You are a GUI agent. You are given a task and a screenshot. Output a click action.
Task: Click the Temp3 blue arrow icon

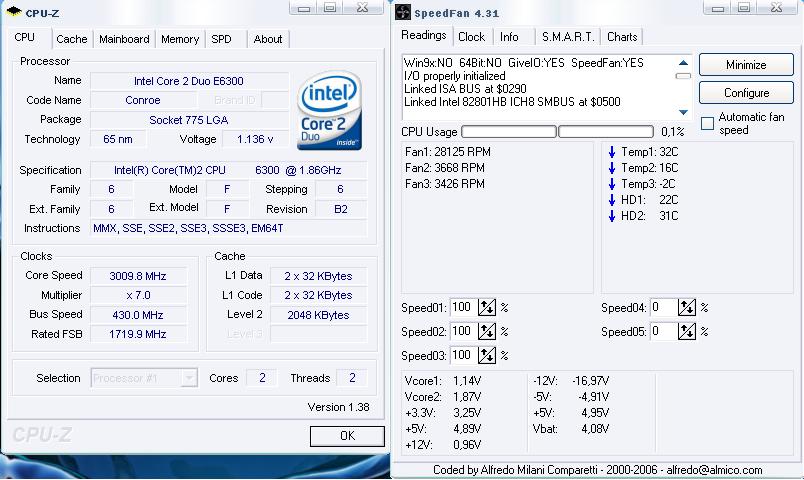click(612, 184)
